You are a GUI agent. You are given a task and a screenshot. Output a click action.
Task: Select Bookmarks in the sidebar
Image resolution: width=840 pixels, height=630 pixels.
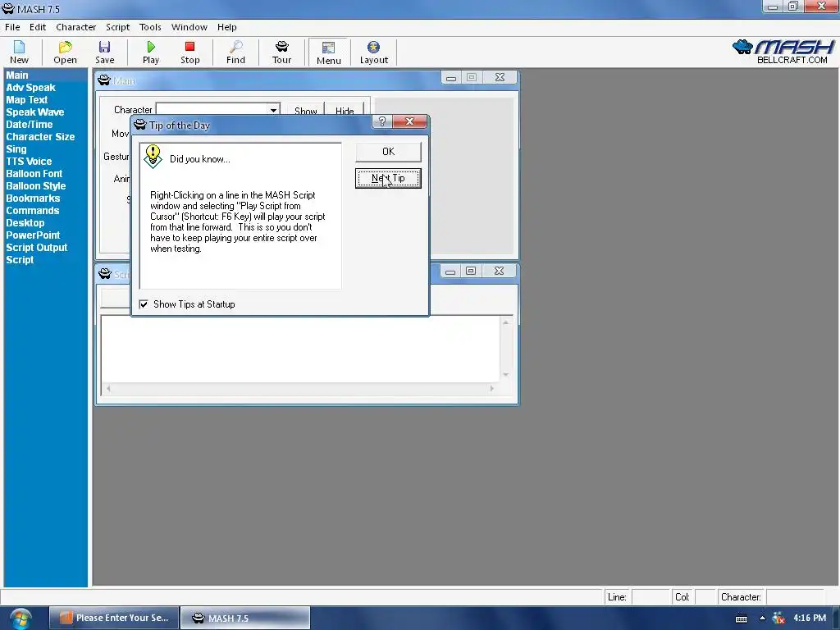coord(33,199)
